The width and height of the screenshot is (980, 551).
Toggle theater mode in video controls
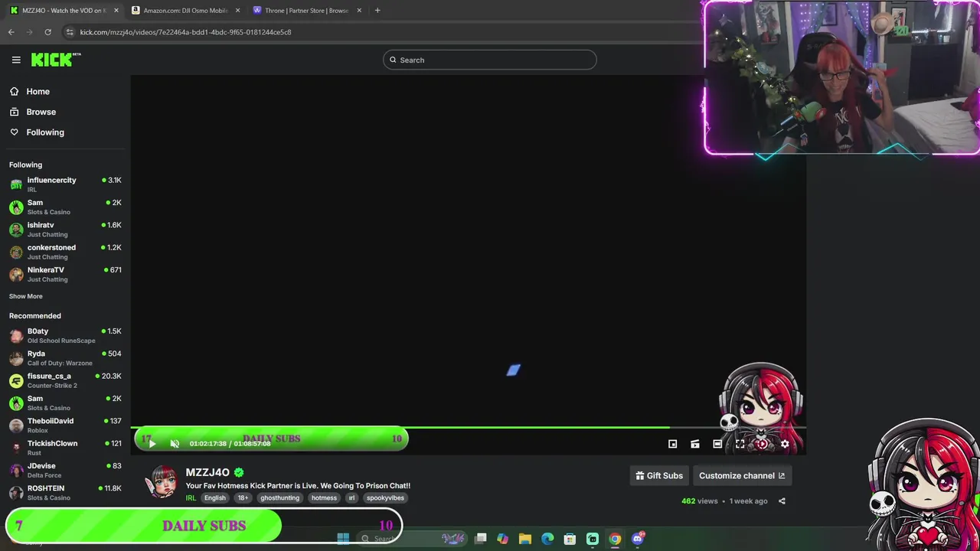[717, 444]
